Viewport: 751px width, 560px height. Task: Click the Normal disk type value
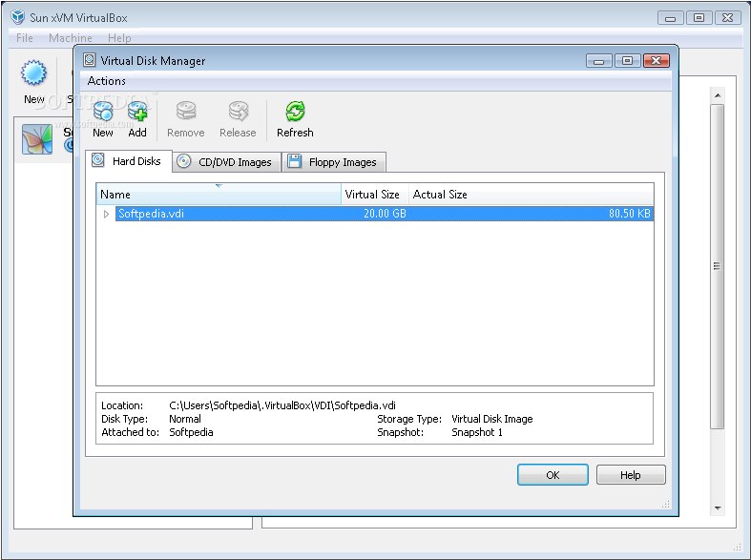pyautogui.click(x=185, y=419)
